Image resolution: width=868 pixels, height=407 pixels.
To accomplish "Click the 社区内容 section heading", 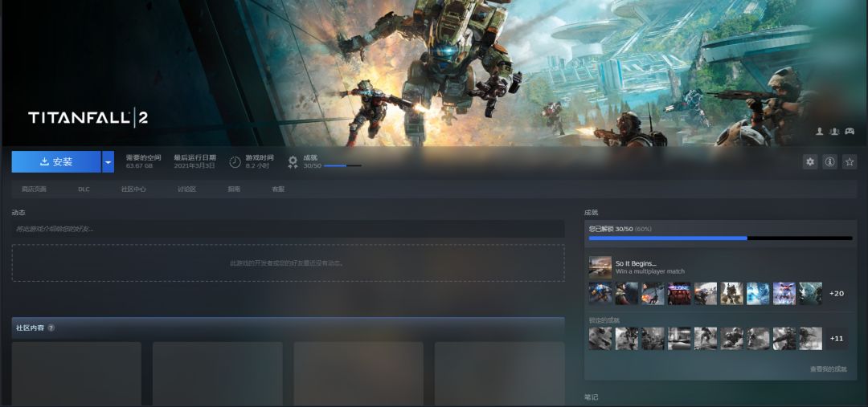I will point(30,328).
